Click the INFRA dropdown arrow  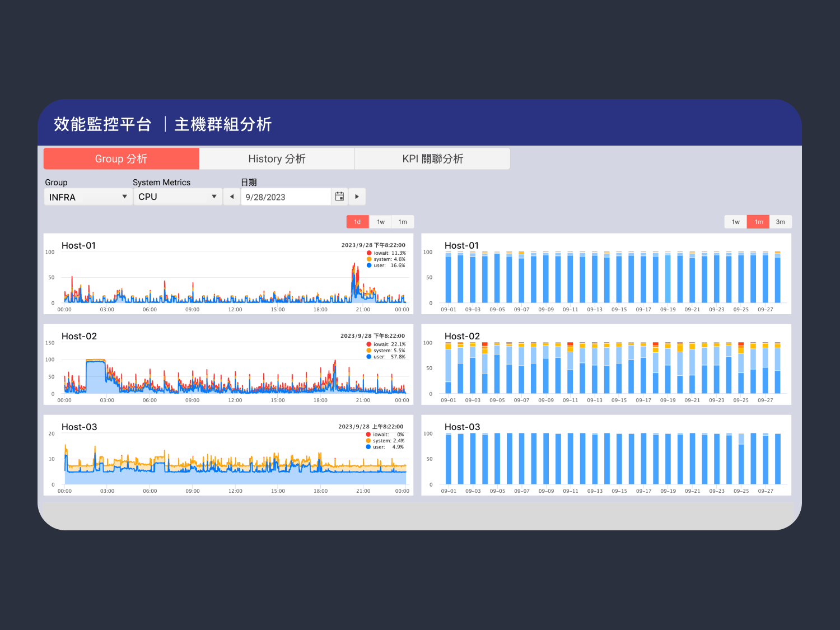pyautogui.click(x=124, y=197)
